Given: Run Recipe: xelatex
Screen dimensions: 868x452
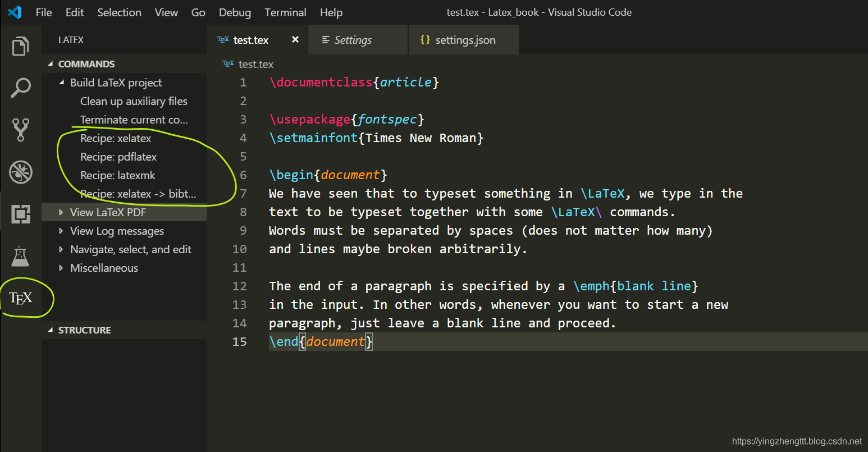Looking at the screenshot, I should [116, 138].
